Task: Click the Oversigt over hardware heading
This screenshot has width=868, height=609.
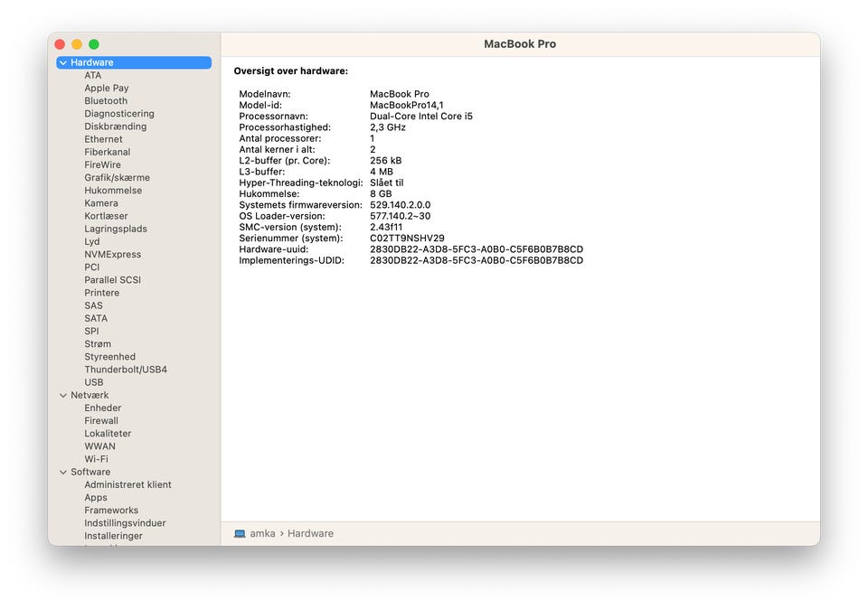Action: tap(290, 70)
